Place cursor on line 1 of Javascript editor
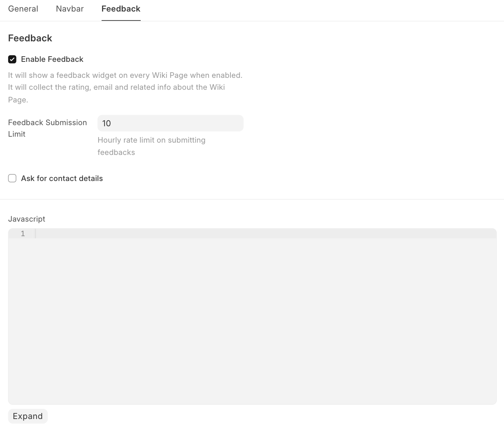504x438 pixels. (261, 234)
